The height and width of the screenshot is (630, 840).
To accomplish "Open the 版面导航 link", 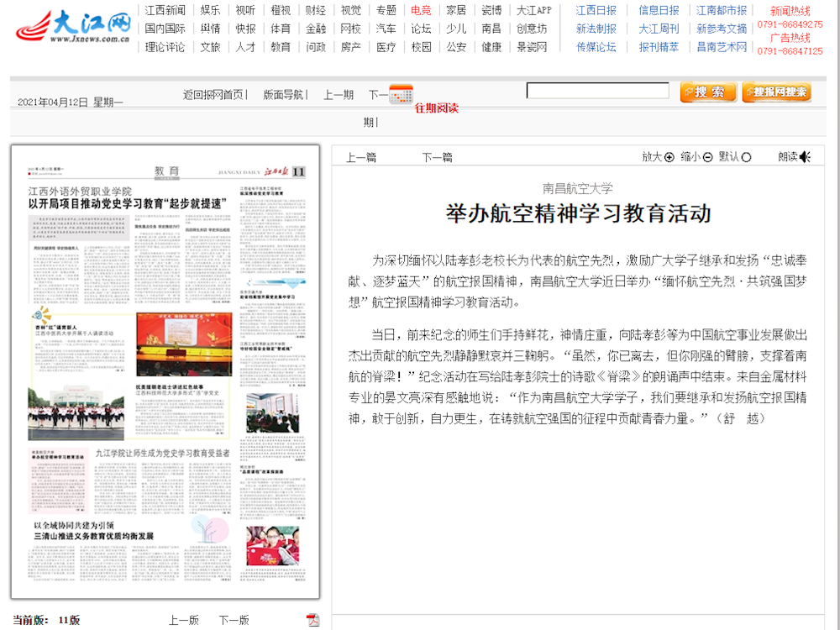I will [284, 95].
